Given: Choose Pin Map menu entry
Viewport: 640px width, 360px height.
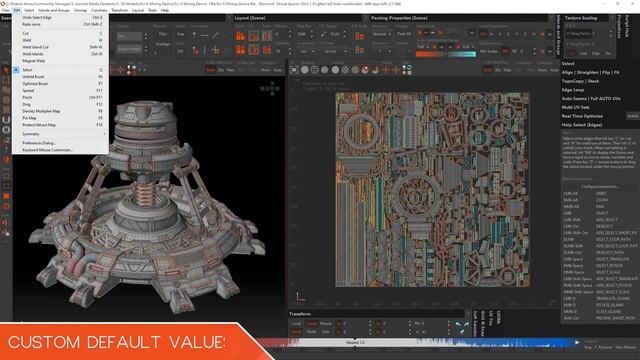Looking at the screenshot, I should 60,118.
